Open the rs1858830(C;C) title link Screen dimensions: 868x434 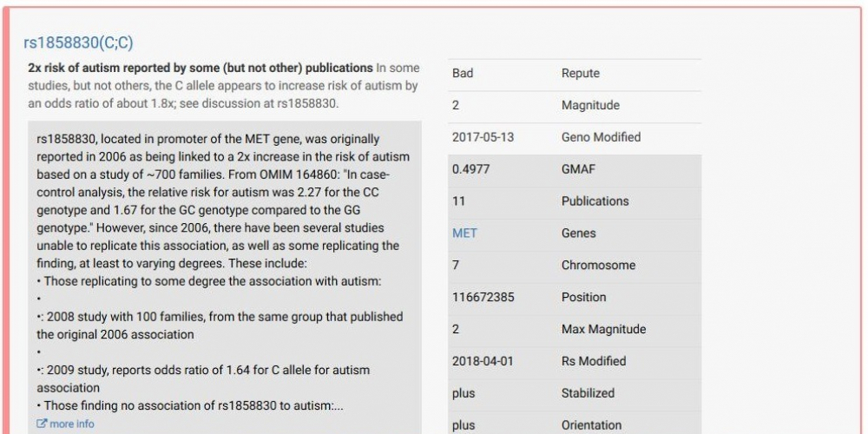(x=78, y=43)
